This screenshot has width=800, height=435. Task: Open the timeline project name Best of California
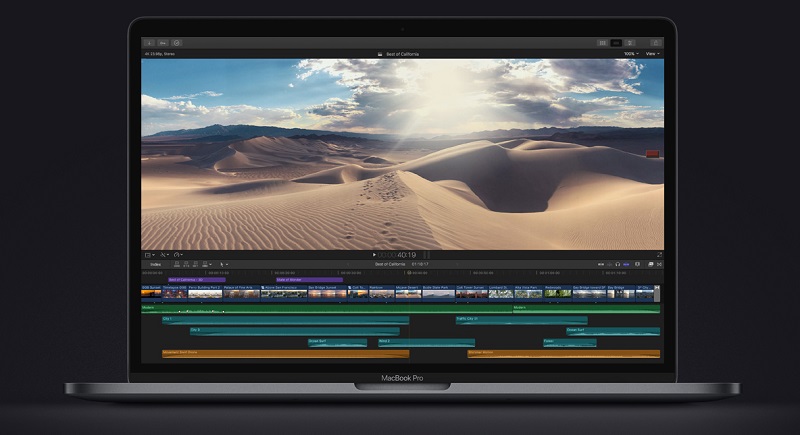coord(390,264)
